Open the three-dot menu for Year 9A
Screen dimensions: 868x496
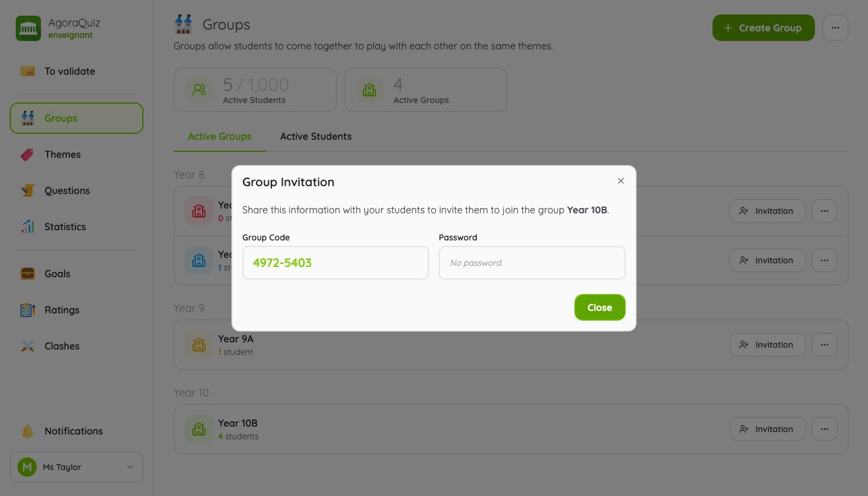(825, 345)
